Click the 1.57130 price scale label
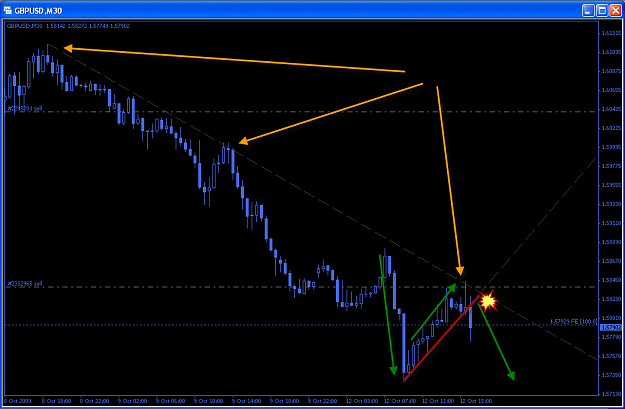Image resolution: width=625 pixels, height=409 pixels. (611, 394)
